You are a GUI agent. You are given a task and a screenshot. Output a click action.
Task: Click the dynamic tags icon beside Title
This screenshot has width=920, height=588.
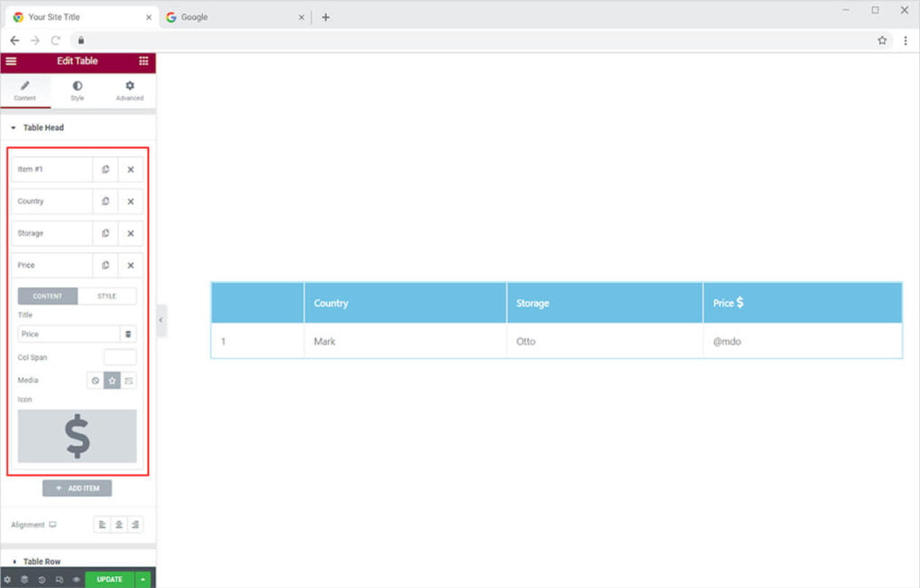click(128, 334)
